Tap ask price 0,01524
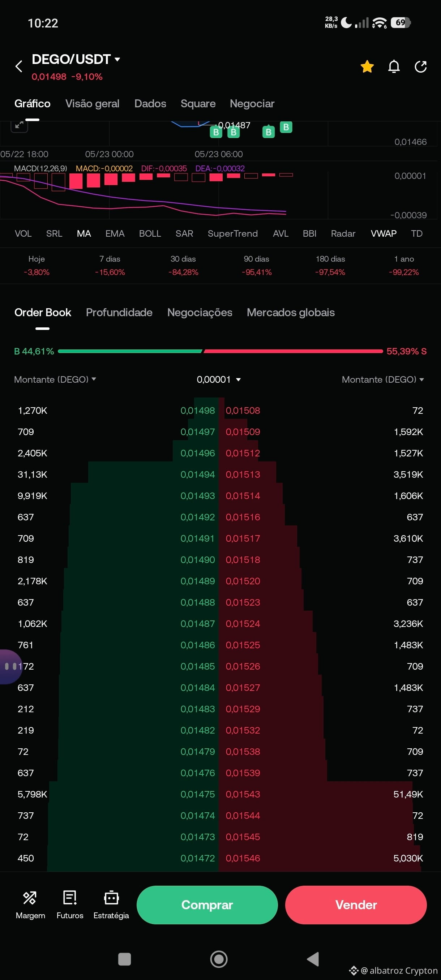Image resolution: width=441 pixels, height=980 pixels. click(243, 624)
